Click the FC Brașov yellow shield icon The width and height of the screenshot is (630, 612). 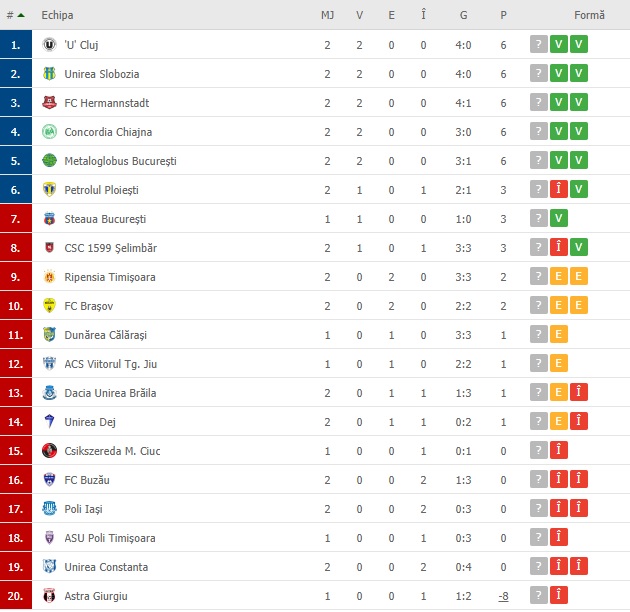(49, 305)
